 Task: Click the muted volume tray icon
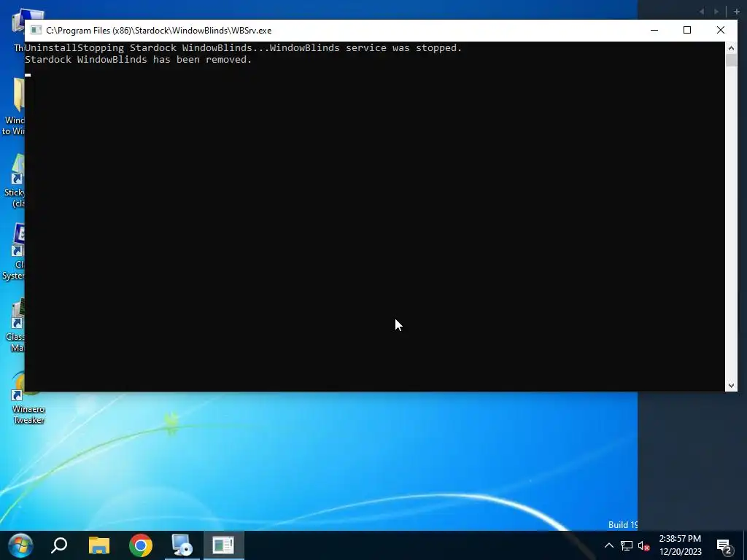(643, 545)
